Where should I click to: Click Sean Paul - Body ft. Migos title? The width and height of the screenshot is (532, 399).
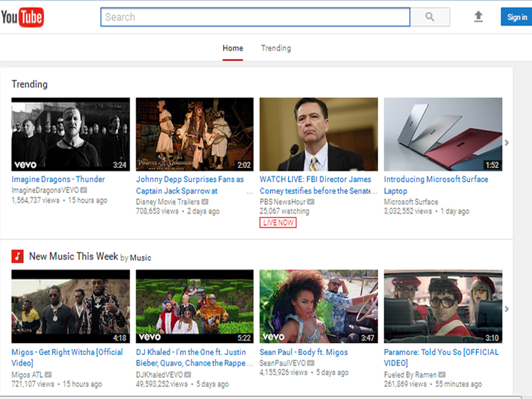pyautogui.click(x=304, y=352)
